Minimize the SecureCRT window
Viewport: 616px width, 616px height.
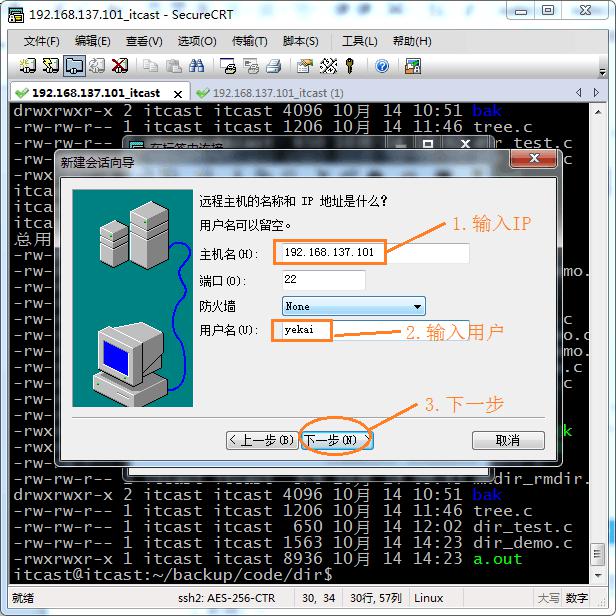click(x=521, y=11)
